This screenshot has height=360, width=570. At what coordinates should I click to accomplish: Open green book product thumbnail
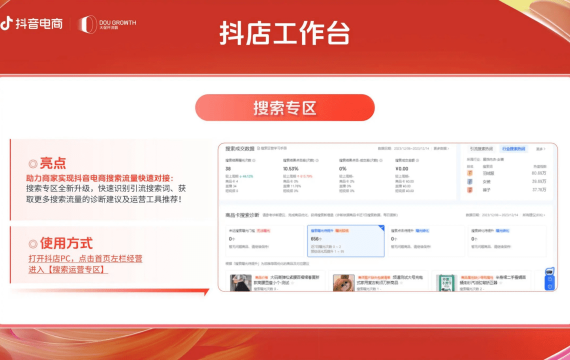click(x=446, y=283)
